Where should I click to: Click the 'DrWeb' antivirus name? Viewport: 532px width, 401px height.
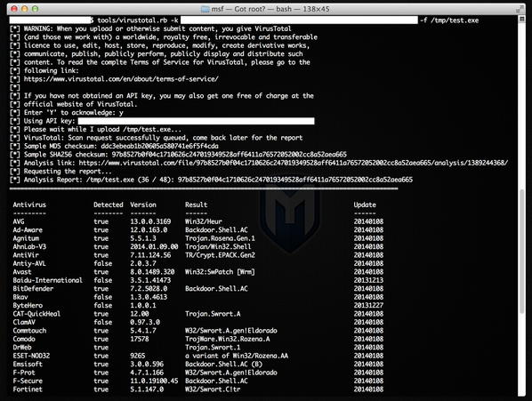pyautogui.click(x=22, y=348)
